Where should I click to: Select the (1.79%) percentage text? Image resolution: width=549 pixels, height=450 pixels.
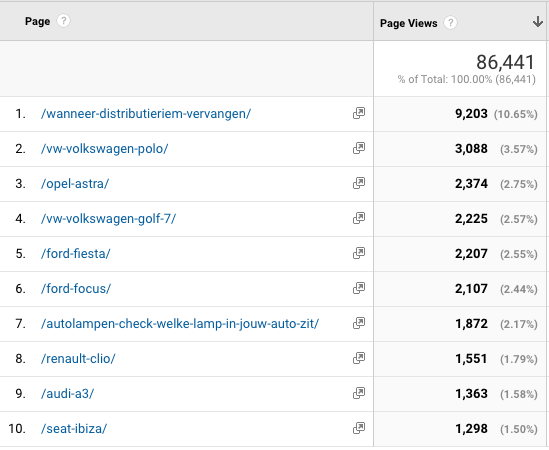(519, 359)
